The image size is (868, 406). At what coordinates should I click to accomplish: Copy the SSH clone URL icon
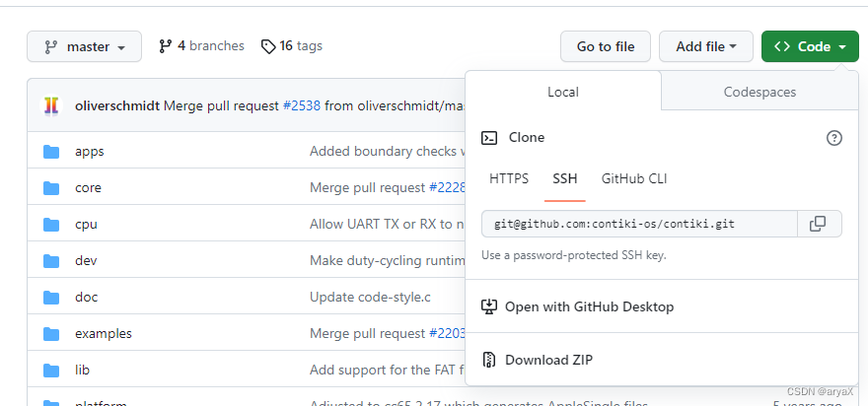click(x=818, y=224)
